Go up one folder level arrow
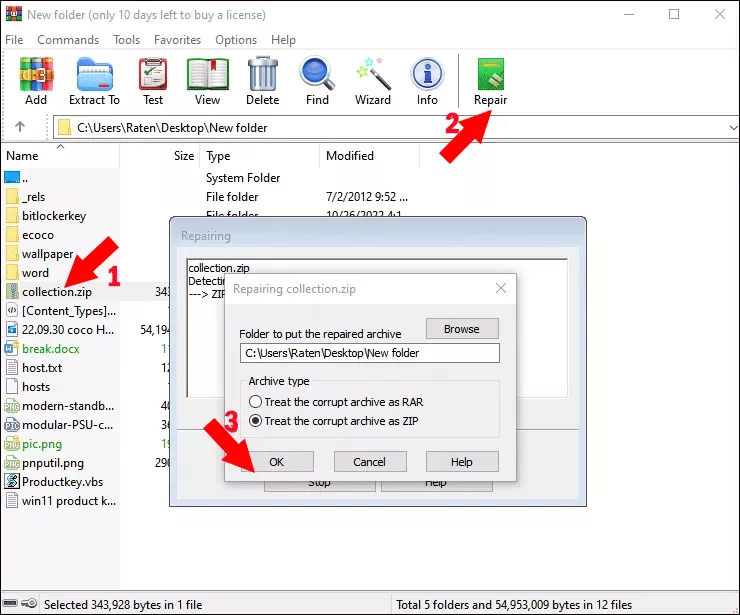The width and height of the screenshot is (740, 615). (x=20, y=128)
